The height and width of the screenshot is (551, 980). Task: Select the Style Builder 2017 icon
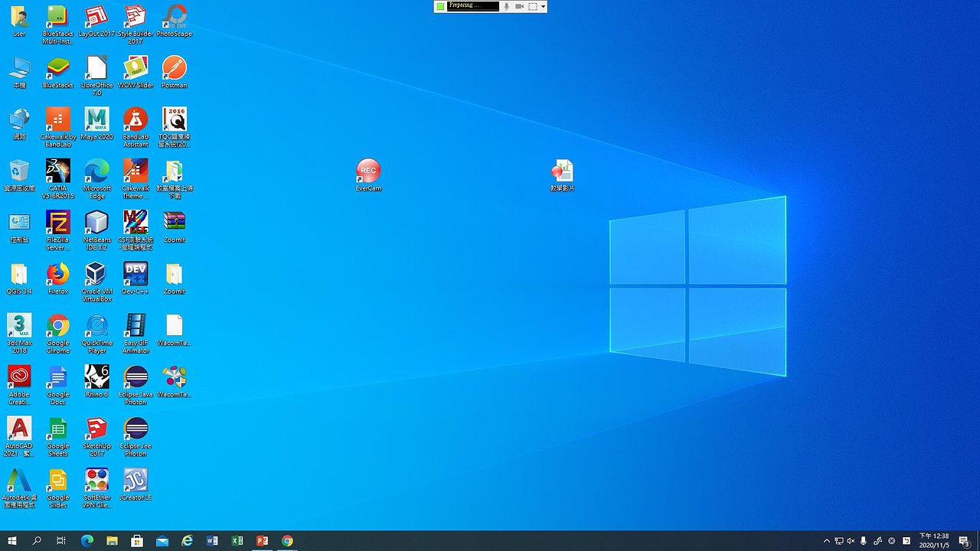coord(136,24)
